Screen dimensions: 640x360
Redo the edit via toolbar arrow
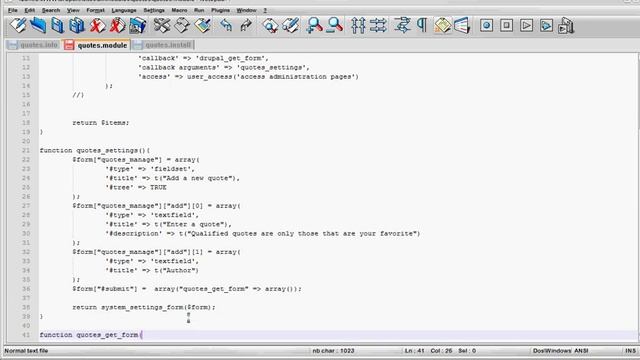pyautogui.click(x=246, y=26)
